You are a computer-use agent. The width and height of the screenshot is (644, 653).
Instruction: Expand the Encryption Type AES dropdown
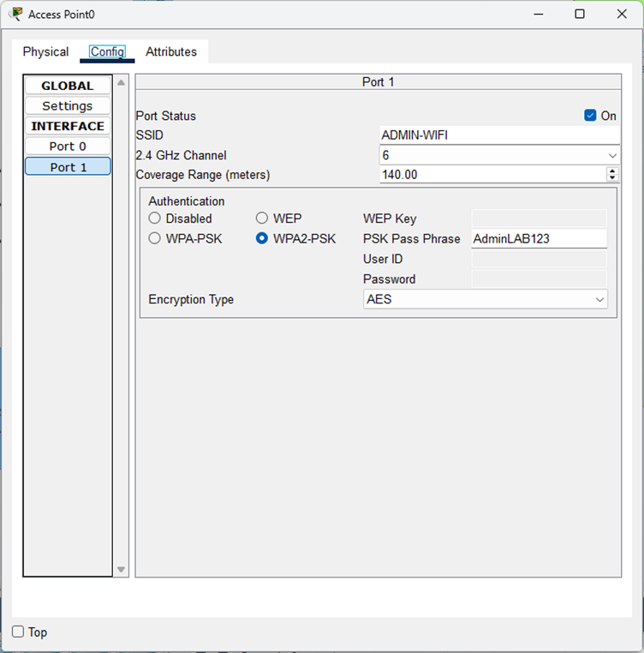pyautogui.click(x=486, y=300)
